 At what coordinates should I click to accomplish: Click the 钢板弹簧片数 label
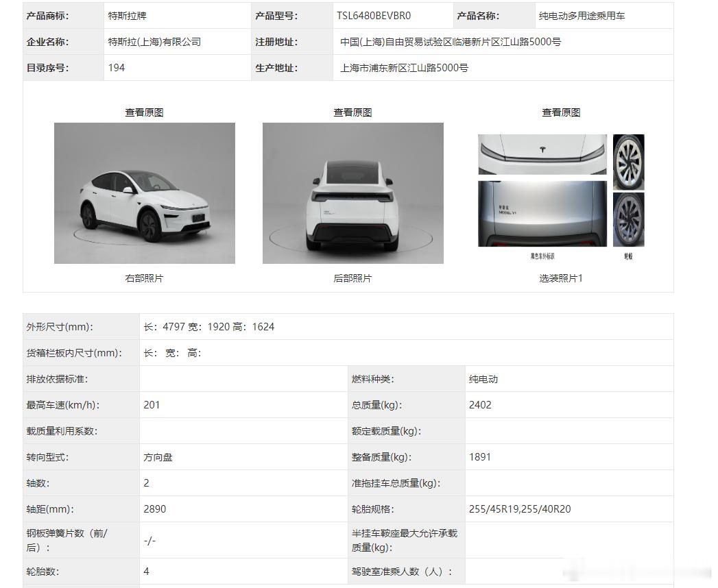point(67,541)
